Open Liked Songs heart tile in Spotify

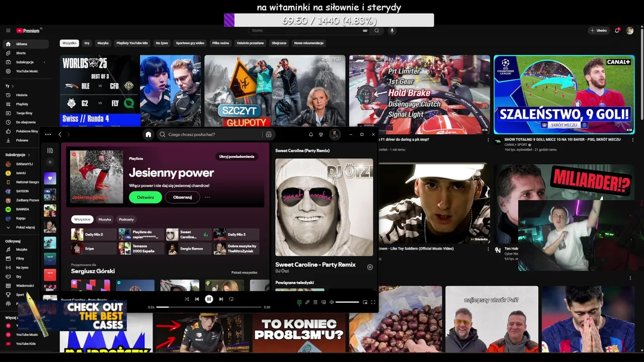pyautogui.click(x=50, y=178)
